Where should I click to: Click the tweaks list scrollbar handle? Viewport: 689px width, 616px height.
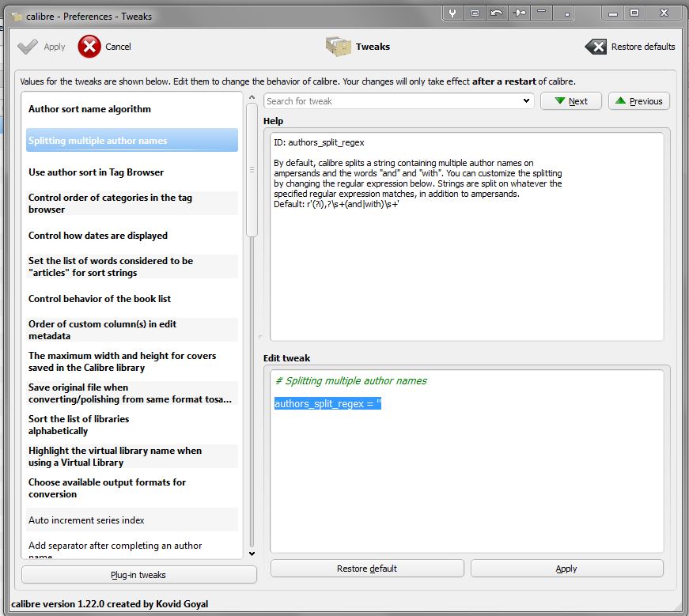click(x=252, y=171)
